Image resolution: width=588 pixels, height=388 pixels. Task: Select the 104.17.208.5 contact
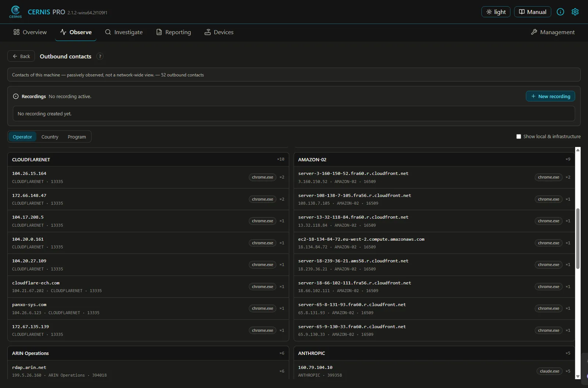[148, 221]
